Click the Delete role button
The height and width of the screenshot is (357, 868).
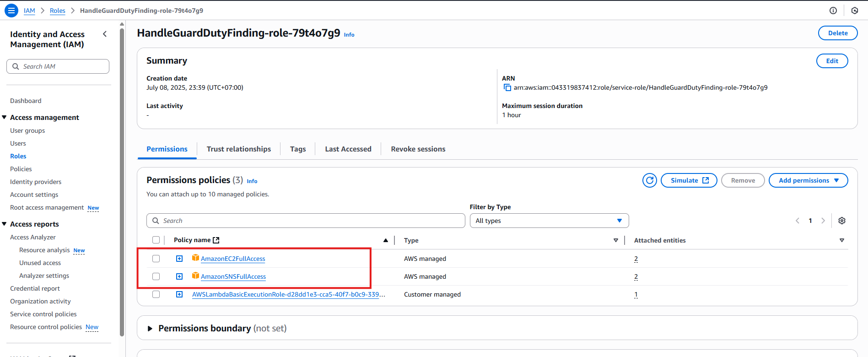838,33
